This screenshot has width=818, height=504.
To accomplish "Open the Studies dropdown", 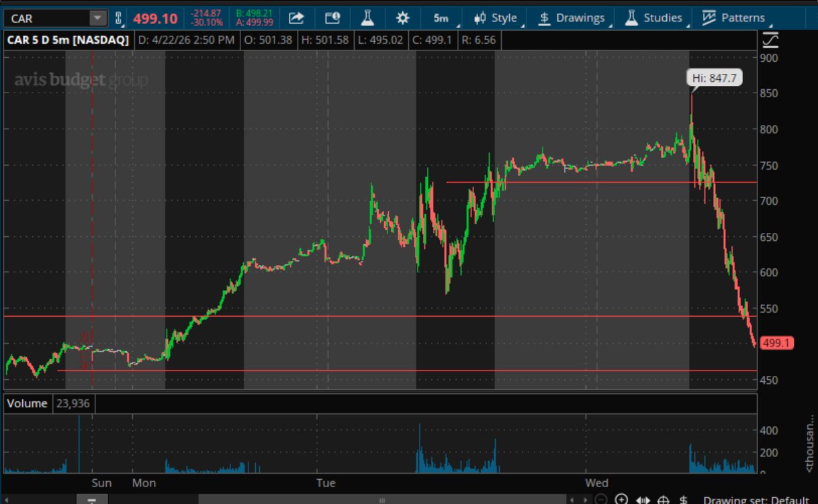I will click(x=656, y=18).
